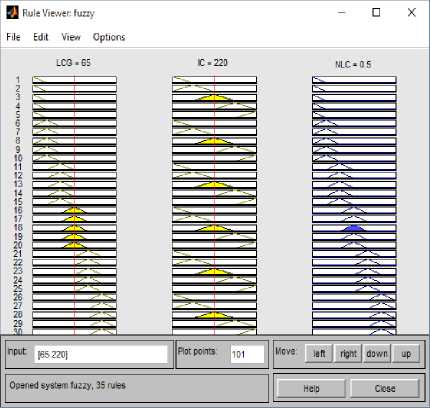
Task: Move the rule view left
Action: coord(319,354)
